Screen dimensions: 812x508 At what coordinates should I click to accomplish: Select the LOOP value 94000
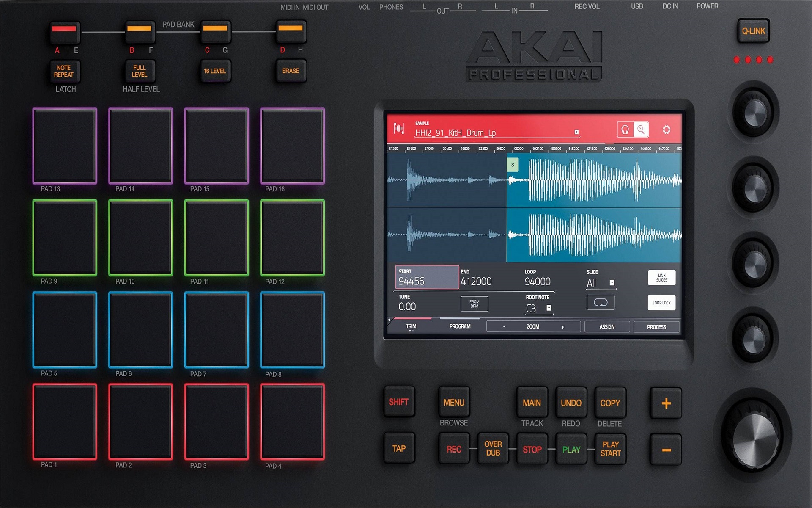click(x=538, y=282)
